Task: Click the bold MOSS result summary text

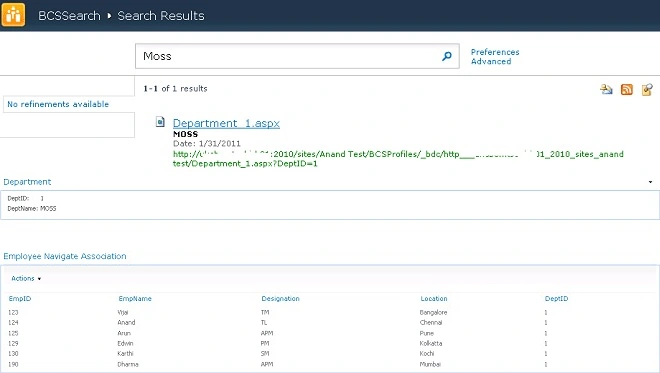Action: click(x=185, y=134)
